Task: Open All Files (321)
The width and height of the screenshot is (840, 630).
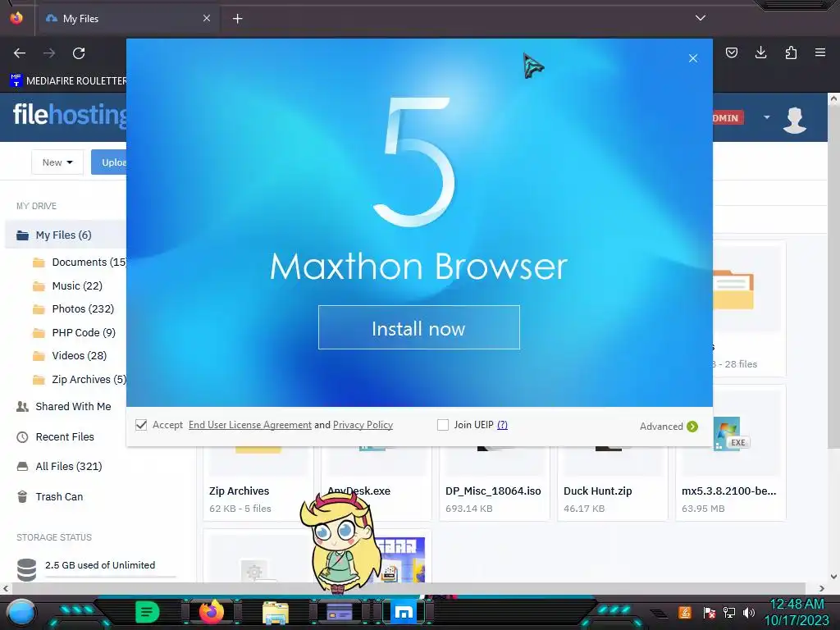Action: (x=59, y=467)
